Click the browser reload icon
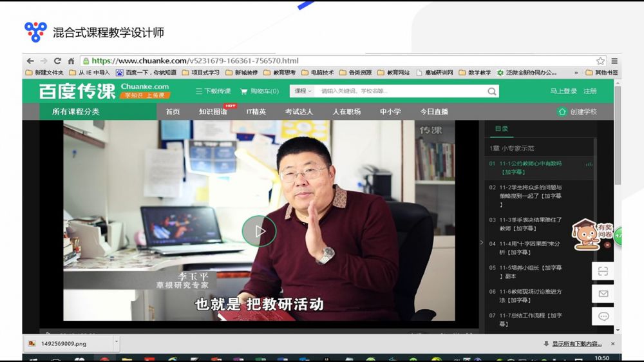This screenshot has height=362, width=644. point(57,61)
